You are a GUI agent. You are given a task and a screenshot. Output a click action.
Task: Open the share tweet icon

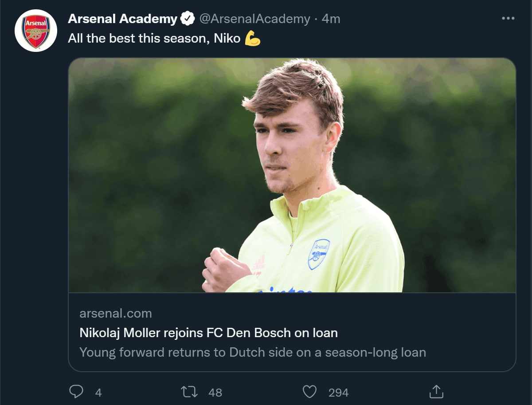point(436,392)
